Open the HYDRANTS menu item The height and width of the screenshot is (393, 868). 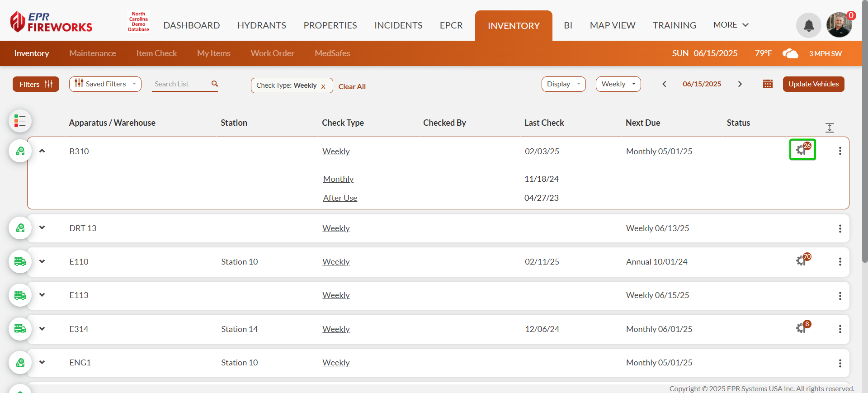click(x=261, y=25)
